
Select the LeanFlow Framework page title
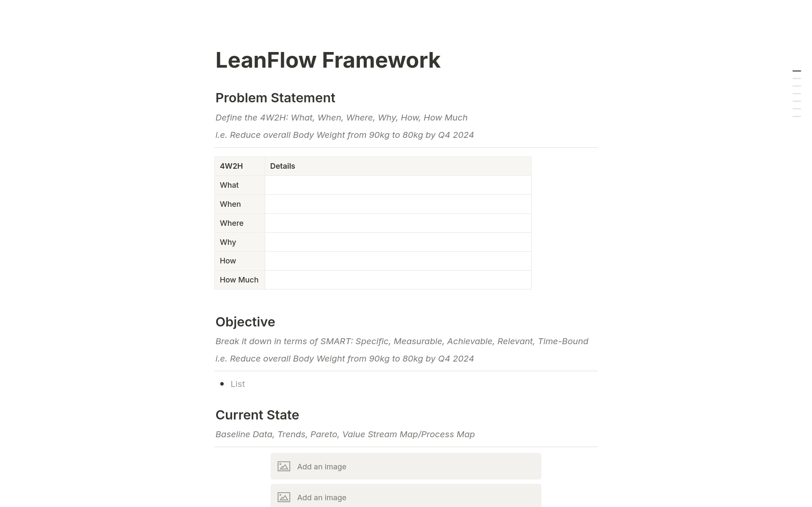(328, 60)
